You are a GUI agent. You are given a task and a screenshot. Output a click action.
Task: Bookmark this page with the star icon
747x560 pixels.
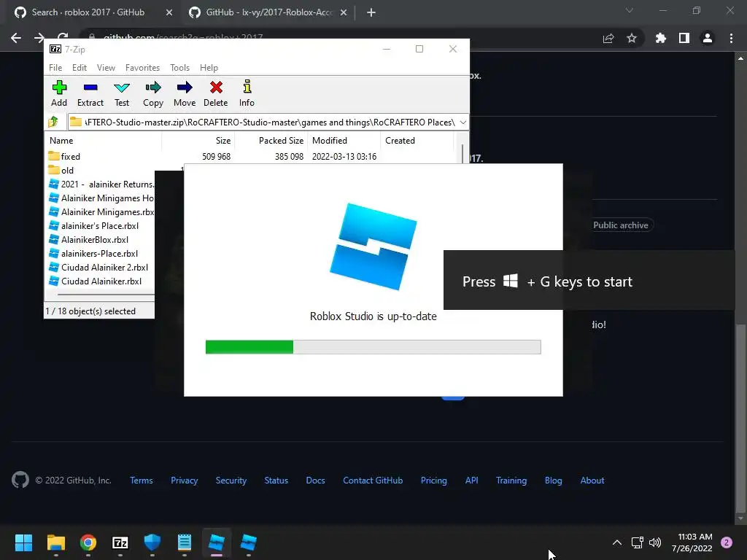click(632, 38)
